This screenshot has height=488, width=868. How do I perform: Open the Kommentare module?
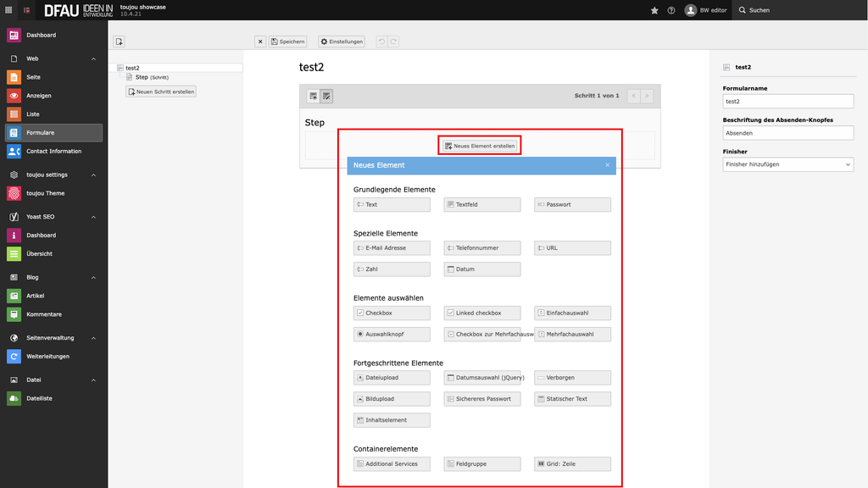click(x=53, y=314)
